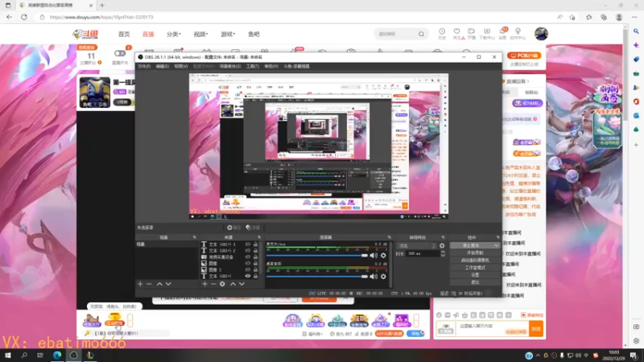Remove selected source with minus icon
Viewport: 644px width, 362px height.
(x=213, y=284)
